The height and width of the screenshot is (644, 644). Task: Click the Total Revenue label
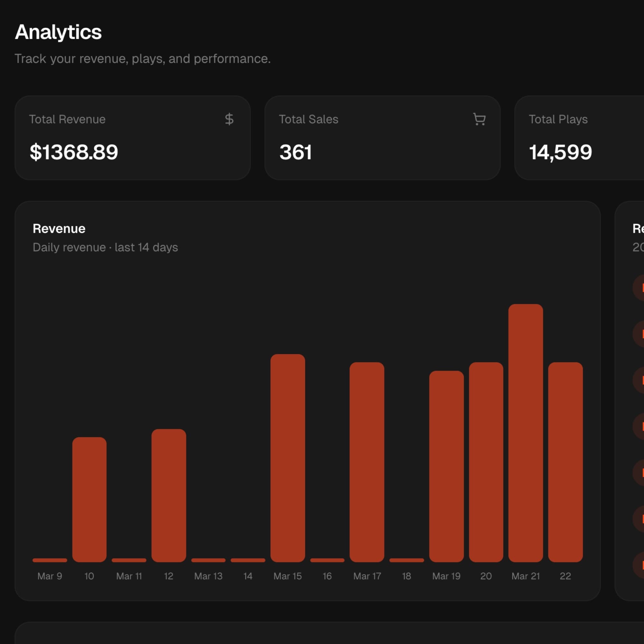point(67,119)
